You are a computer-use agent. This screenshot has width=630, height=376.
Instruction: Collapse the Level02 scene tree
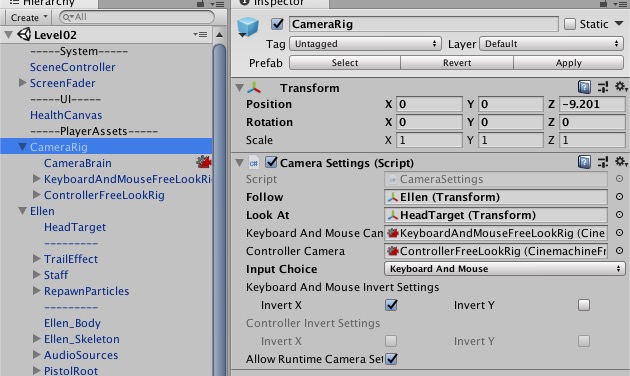pos(8,35)
